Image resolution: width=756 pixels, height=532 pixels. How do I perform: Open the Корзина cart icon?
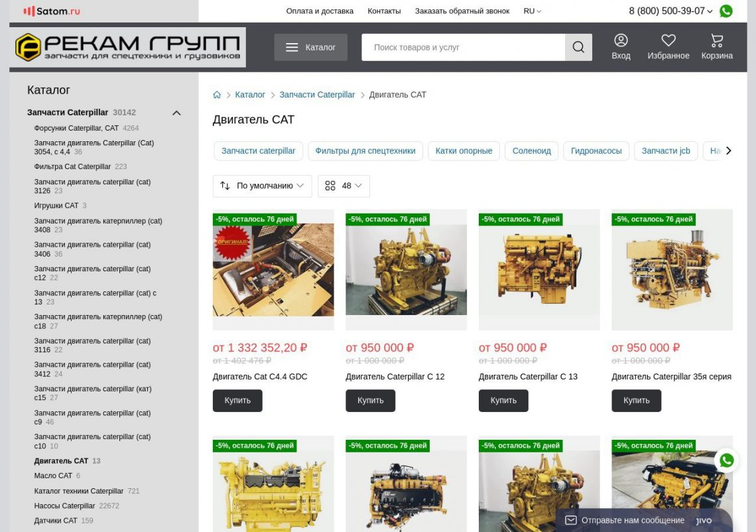click(716, 47)
